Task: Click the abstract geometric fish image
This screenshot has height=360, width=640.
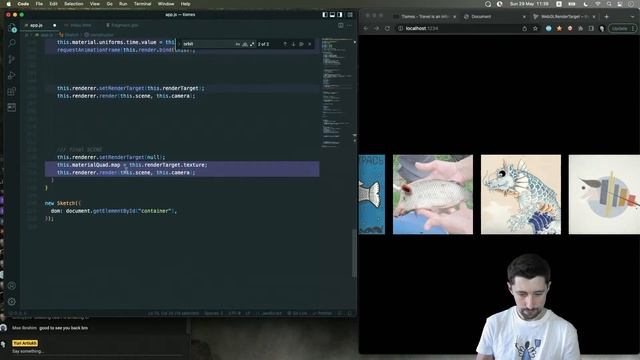Action: coord(604,194)
